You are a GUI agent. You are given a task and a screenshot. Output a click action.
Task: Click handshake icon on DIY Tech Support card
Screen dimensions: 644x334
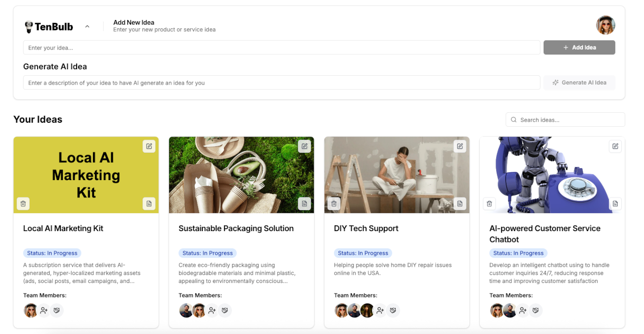click(393, 310)
